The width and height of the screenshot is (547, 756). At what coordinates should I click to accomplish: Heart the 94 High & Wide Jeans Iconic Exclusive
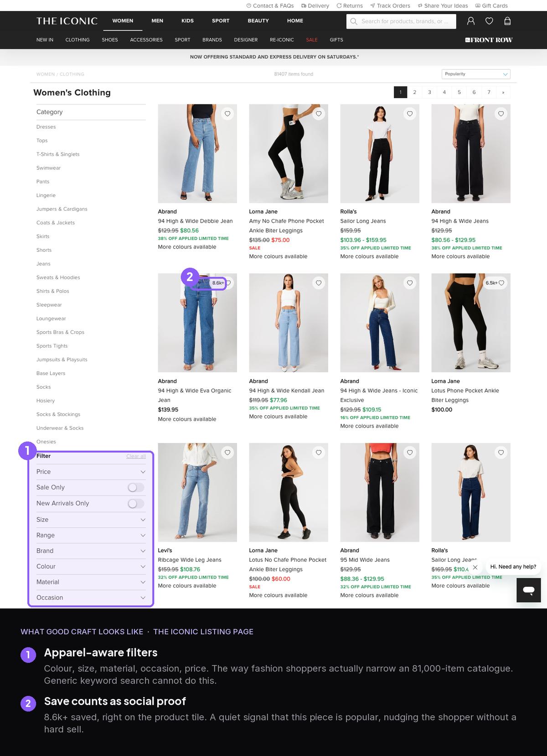click(x=410, y=283)
